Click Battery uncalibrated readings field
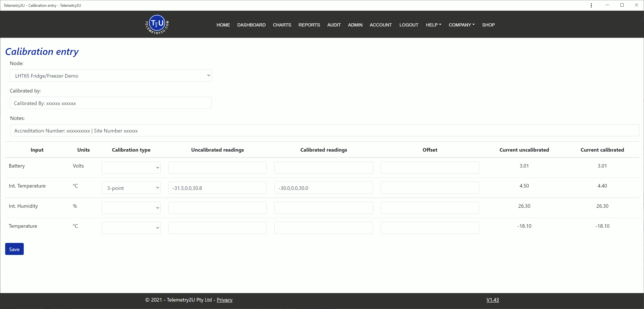Image resolution: width=644 pixels, height=309 pixels. point(217,168)
